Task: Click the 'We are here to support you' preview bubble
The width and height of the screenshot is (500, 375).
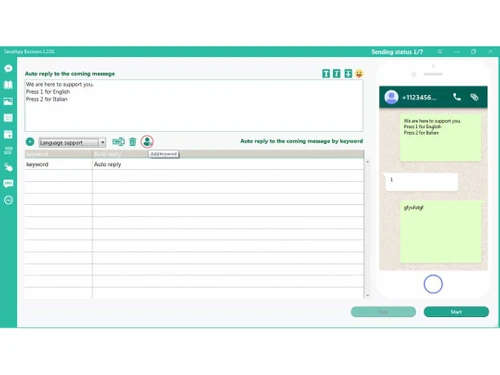Action: tap(441, 138)
